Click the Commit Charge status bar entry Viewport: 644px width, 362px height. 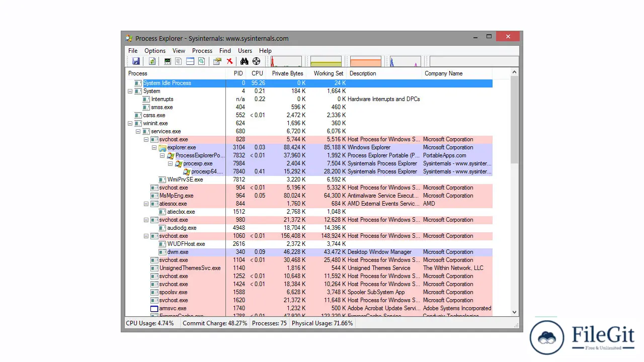(215, 323)
